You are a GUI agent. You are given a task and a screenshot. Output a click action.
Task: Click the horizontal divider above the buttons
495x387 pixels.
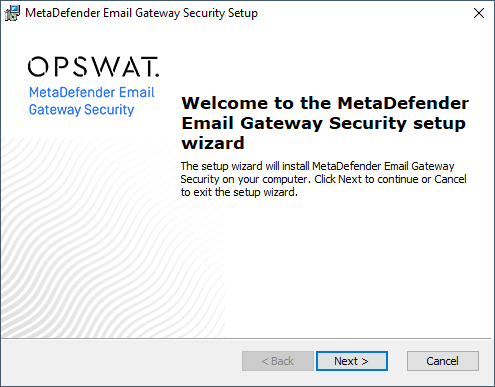click(246, 339)
